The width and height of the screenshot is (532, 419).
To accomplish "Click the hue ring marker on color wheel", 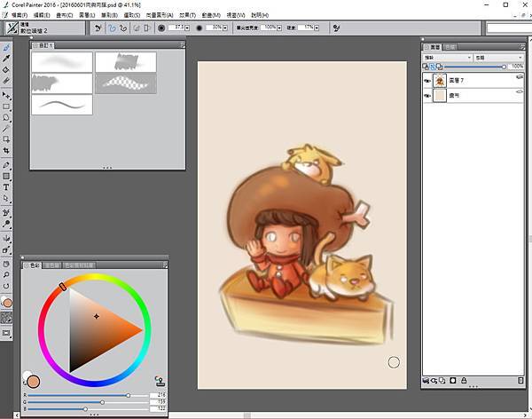I will (63, 287).
